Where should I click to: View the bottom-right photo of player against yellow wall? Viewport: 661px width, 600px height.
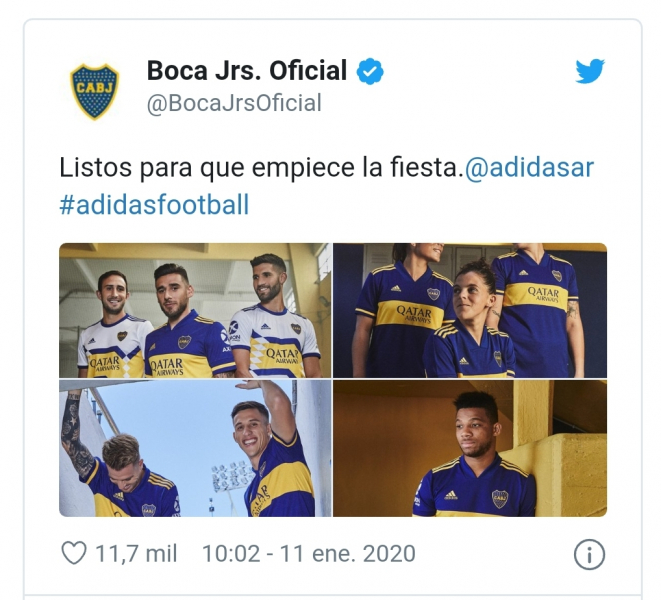coord(470,448)
